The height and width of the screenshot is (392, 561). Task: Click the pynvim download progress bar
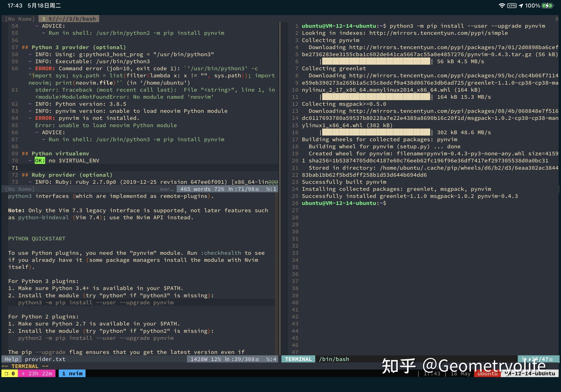376,61
